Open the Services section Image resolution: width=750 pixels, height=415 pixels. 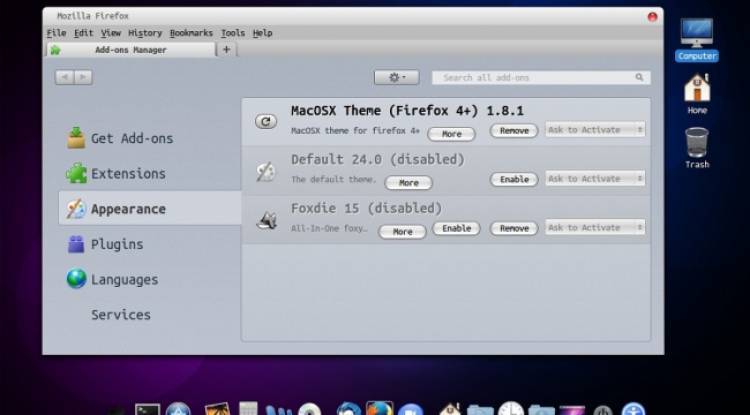(x=121, y=315)
